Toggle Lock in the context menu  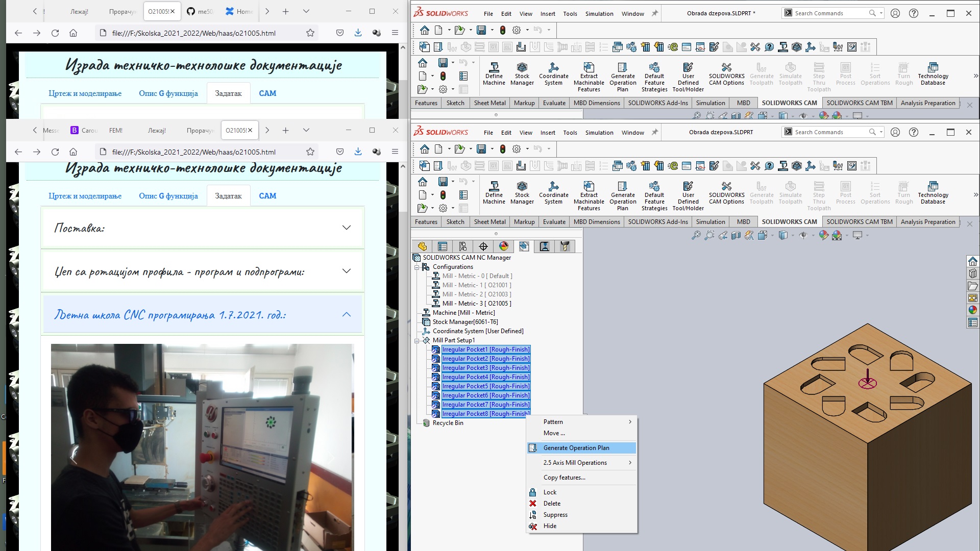(582, 492)
